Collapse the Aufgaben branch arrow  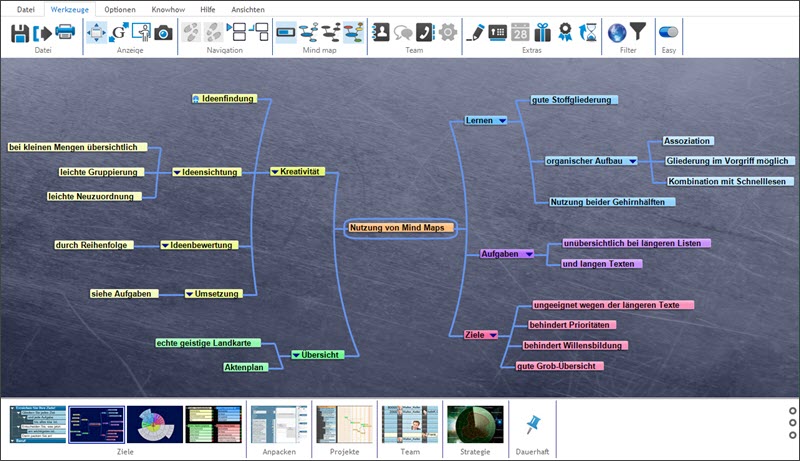tap(529, 254)
